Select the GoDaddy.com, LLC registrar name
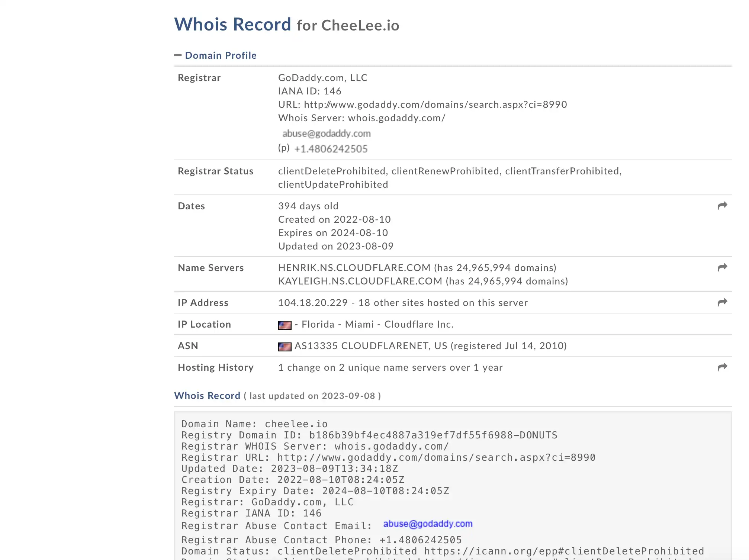Viewport: 749px width, 560px height. coord(322,78)
